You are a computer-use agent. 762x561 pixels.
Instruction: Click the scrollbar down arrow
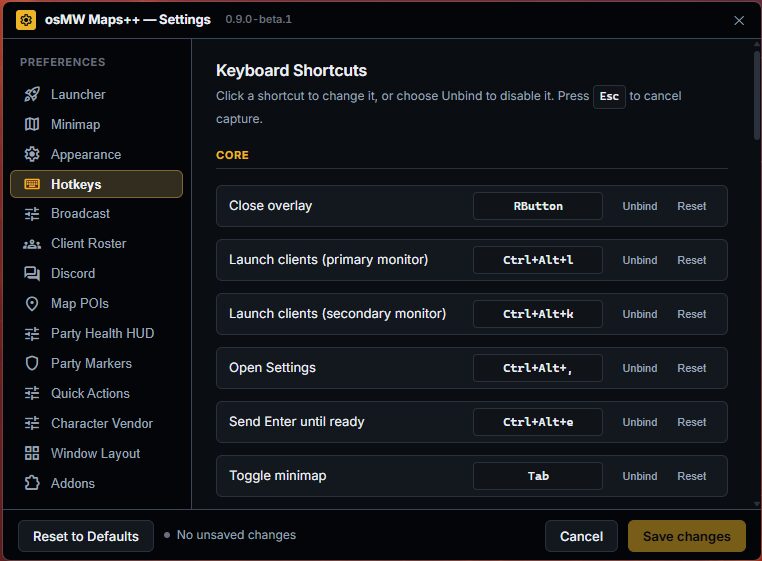click(x=756, y=504)
